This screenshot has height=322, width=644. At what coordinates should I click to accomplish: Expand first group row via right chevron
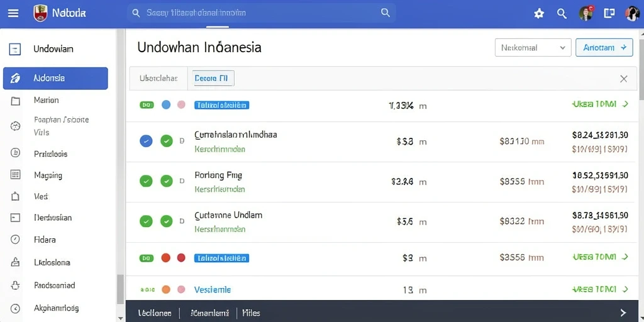(625, 104)
